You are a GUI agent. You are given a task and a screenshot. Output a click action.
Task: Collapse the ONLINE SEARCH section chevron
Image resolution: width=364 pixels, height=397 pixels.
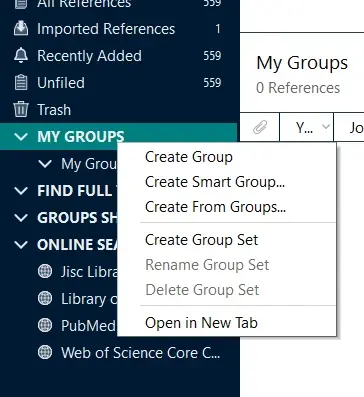tap(21, 245)
